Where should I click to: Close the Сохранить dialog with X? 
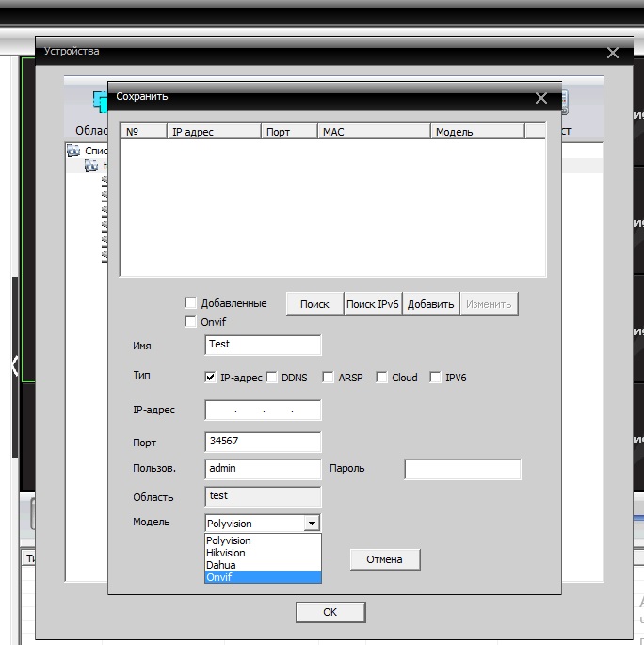[540, 97]
